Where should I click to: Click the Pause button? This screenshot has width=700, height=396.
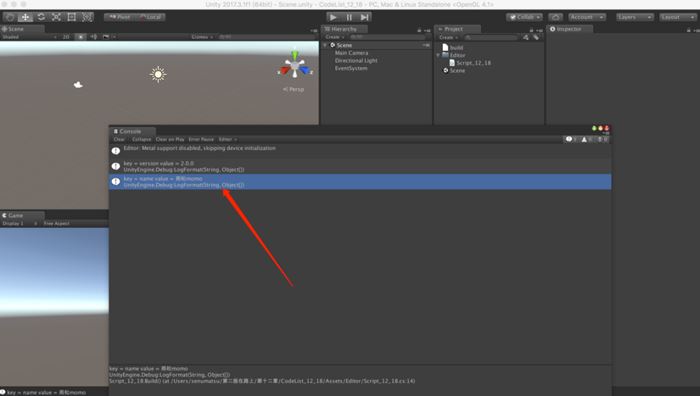[349, 17]
